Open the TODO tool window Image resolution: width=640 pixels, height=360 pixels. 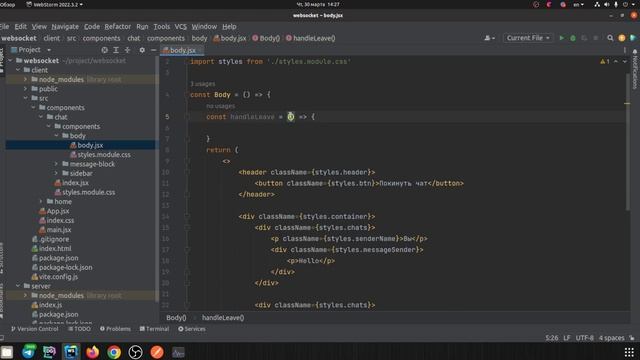(x=80, y=329)
